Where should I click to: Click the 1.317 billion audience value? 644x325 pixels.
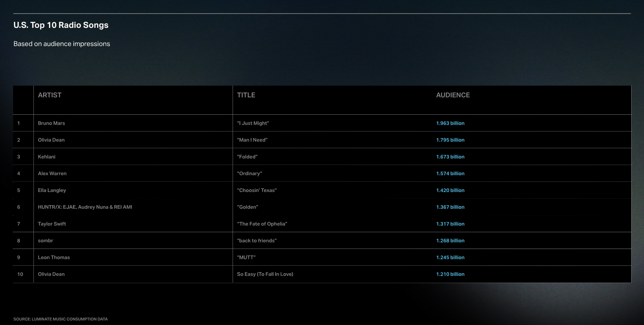click(450, 224)
